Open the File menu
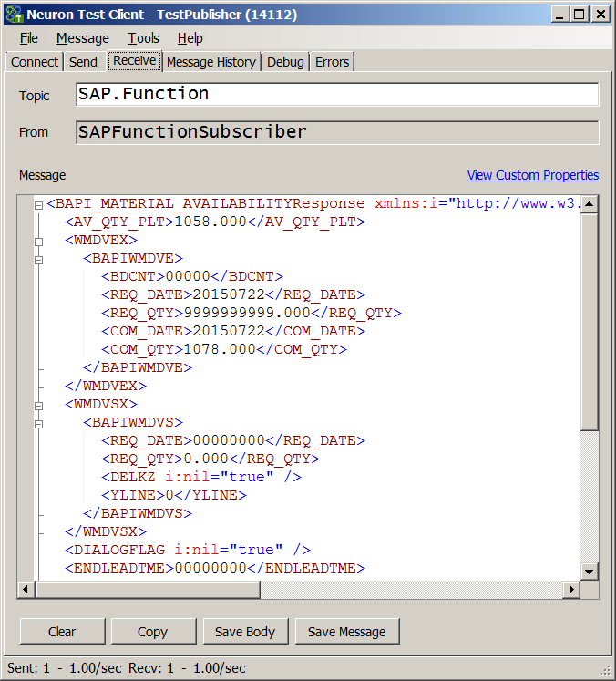This screenshot has width=616, height=681. coord(29,38)
